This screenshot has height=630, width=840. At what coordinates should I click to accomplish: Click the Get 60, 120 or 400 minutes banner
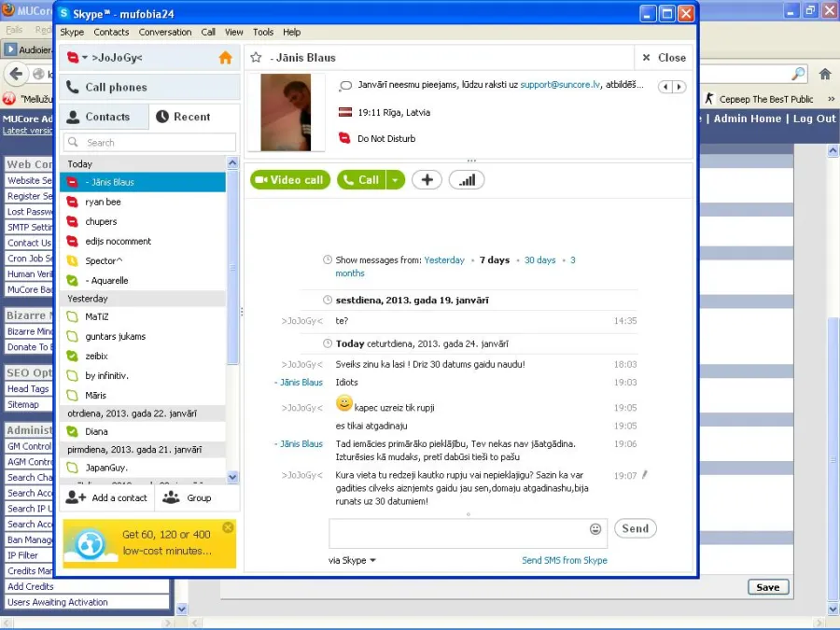point(149,543)
